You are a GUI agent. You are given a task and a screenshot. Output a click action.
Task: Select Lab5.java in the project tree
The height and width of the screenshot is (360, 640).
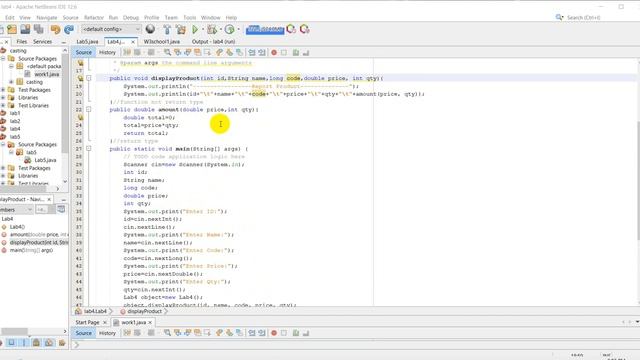pos(45,160)
